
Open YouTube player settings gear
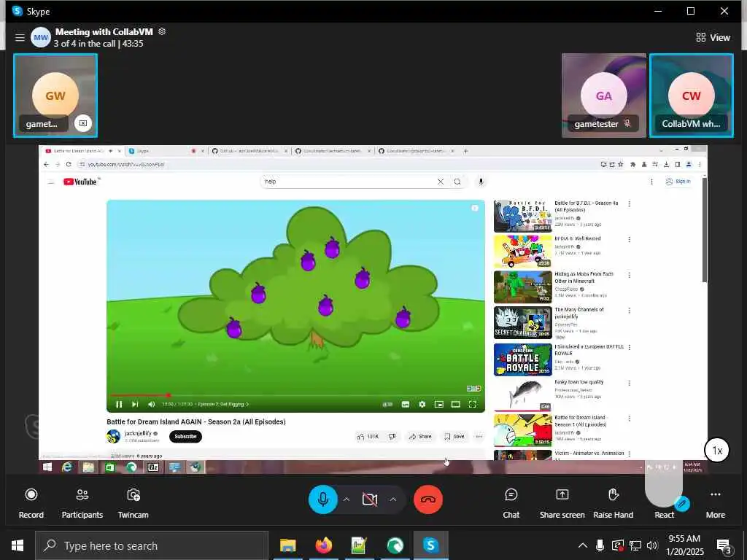pyautogui.click(x=422, y=404)
